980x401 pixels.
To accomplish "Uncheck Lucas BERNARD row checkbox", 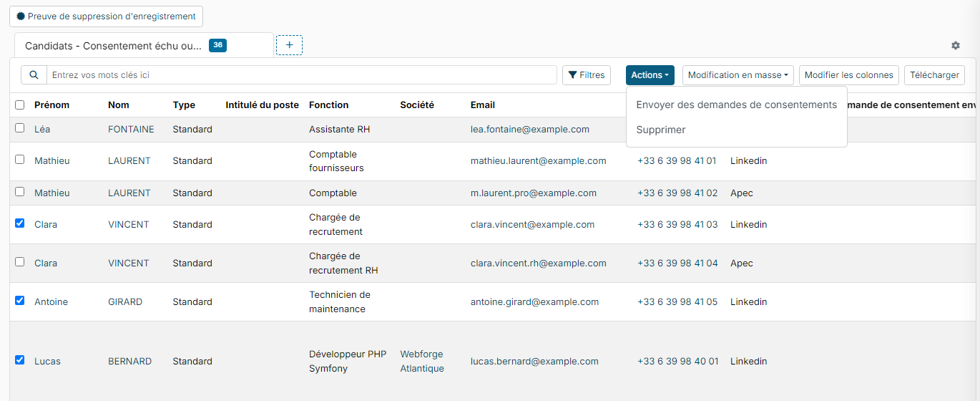I will coord(20,360).
